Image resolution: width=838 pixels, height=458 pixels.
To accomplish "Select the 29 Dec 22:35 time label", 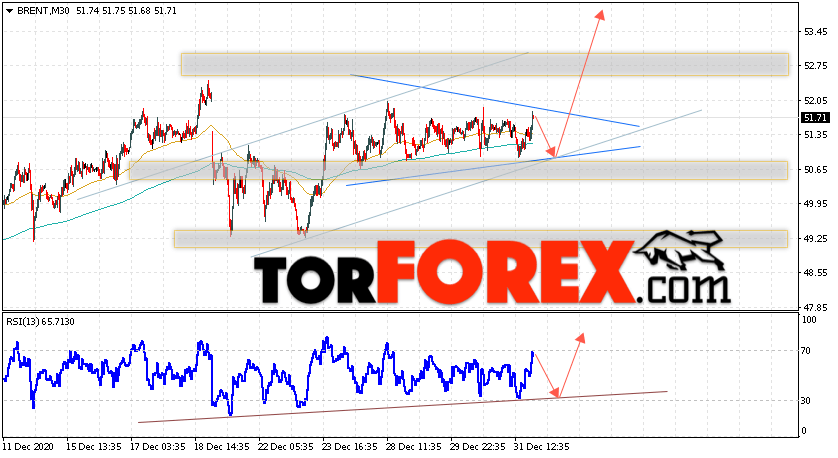I will [476, 447].
